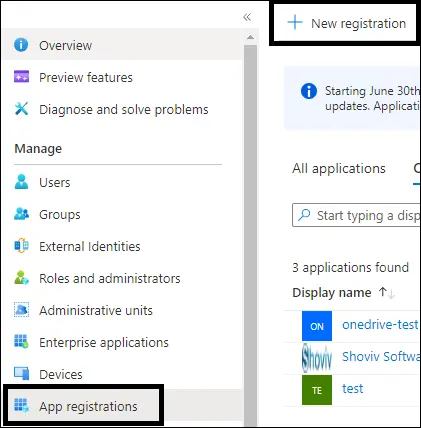Image resolution: width=421 pixels, height=428 pixels.
Task: Click the magnifier icon in the search box
Action: 304,215
